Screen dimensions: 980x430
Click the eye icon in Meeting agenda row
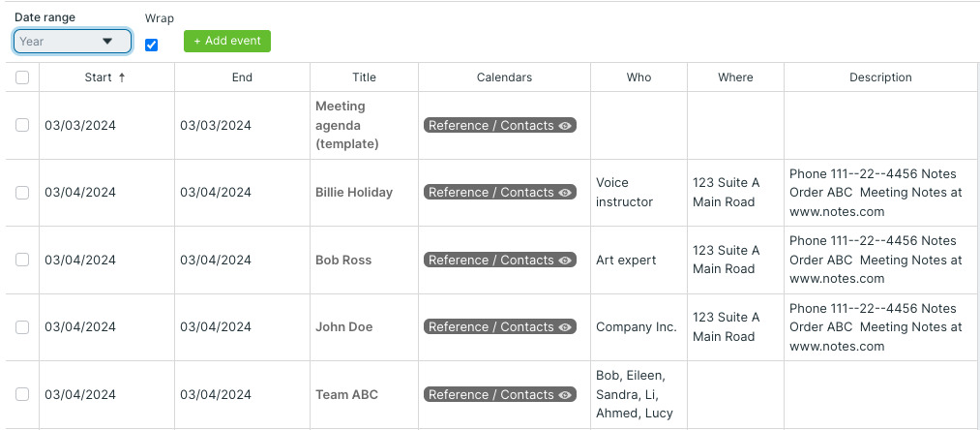point(566,126)
